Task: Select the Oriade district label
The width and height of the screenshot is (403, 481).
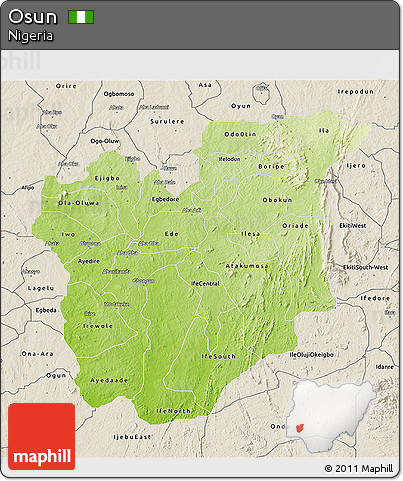Action: [x=295, y=226]
